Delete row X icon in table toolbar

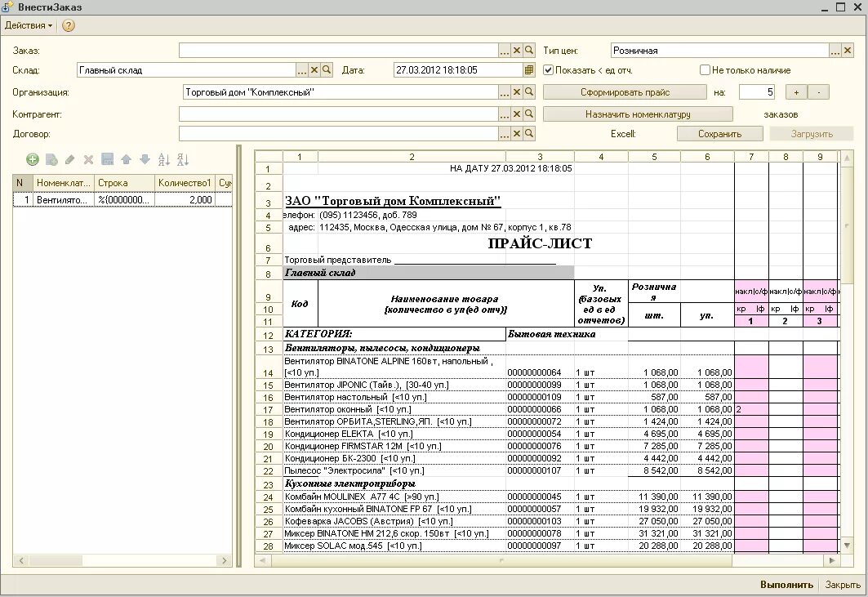pyautogui.click(x=88, y=160)
